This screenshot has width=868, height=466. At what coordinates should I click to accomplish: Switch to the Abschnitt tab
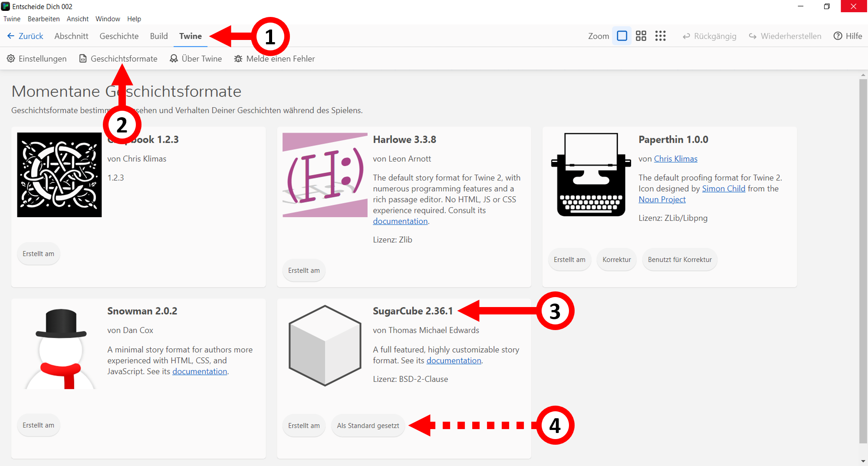[71, 36]
